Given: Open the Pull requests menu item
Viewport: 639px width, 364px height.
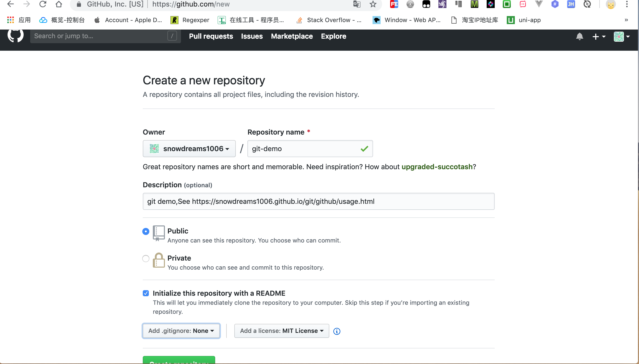Looking at the screenshot, I should pyautogui.click(x=211, y=36).
